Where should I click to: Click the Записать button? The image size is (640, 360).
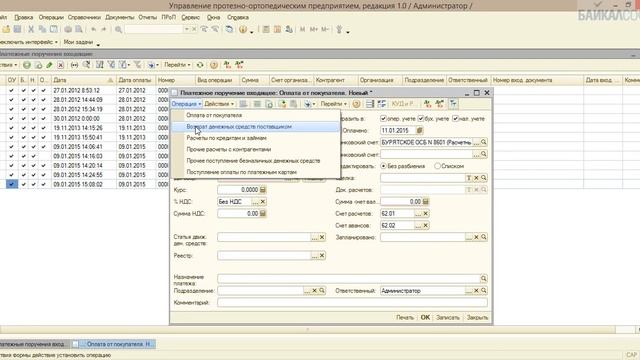tap(448, 318)
